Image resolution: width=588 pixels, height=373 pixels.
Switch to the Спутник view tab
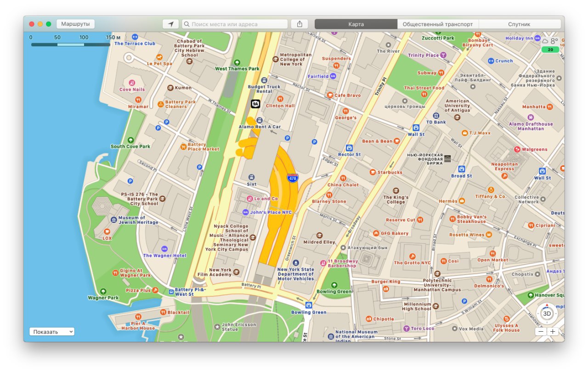pos(520,24)
